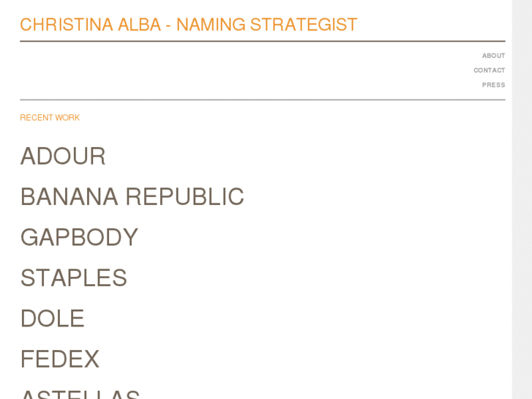Open the FedEx work entry
This screenshot has height=399, width=532.
point(59,359)
